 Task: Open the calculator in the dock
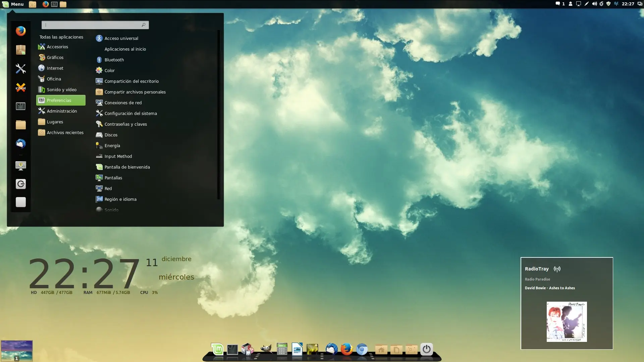pos(282,349)
